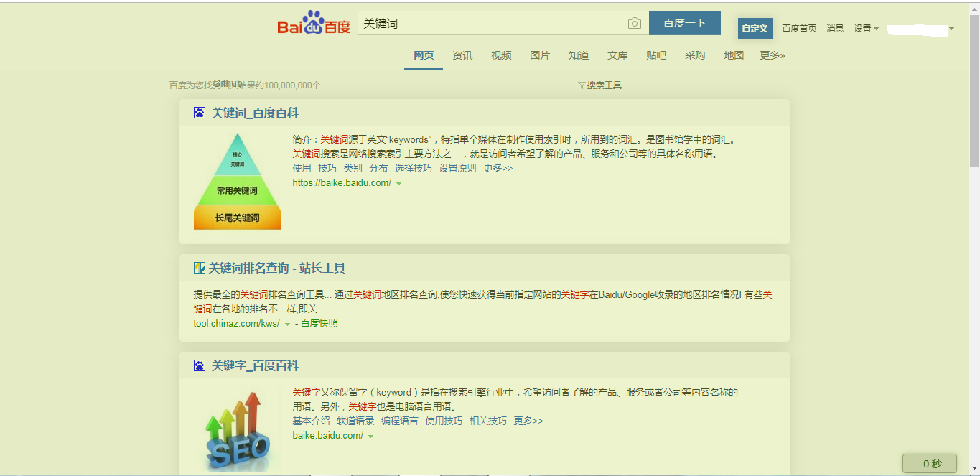
Task: Click the funnel icon beside 搜索工具
Action: [x=582, y=85]
